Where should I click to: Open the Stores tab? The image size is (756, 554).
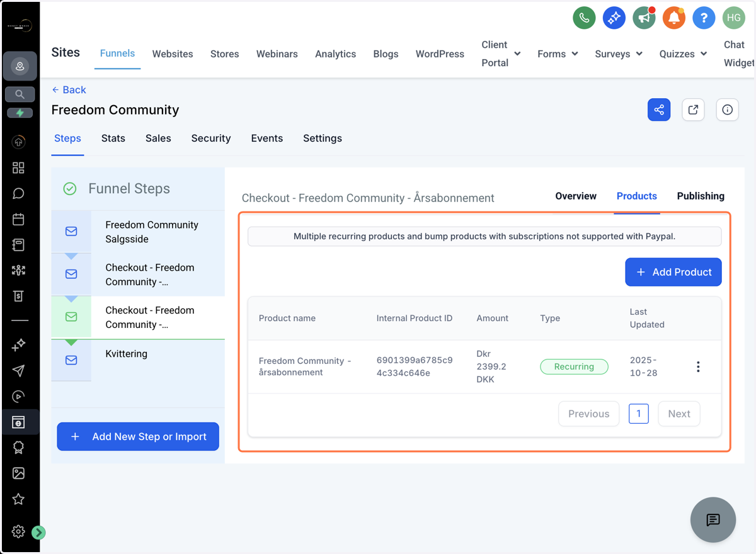[224, 54]
